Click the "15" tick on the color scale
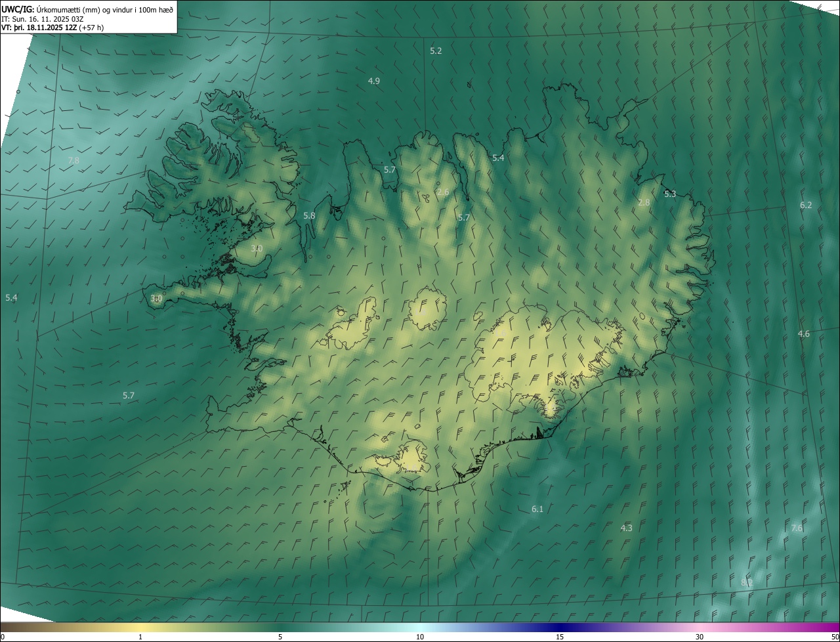This screenshot has height=642, width=840. pyautogui.click(x=560, y=637)
